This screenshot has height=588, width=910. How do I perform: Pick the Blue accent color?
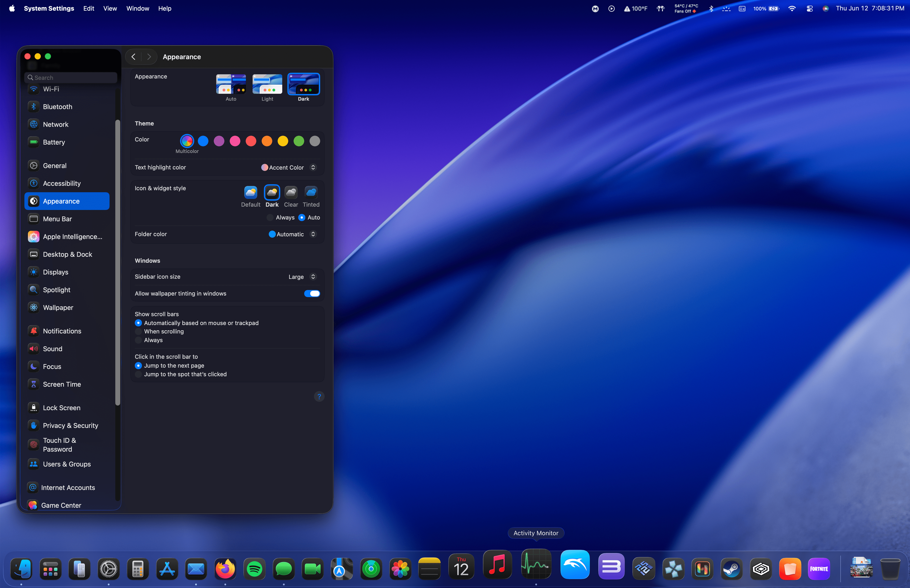pos(203,141)
